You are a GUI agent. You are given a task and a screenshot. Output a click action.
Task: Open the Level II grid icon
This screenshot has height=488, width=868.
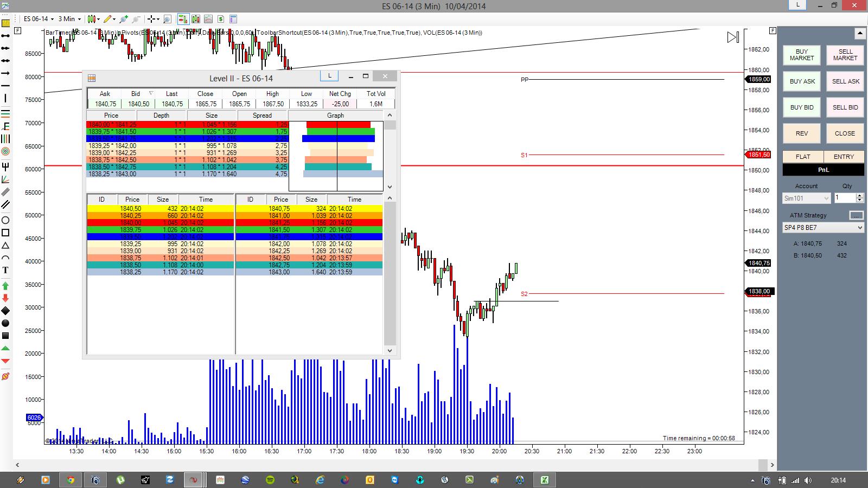(92, 78)
